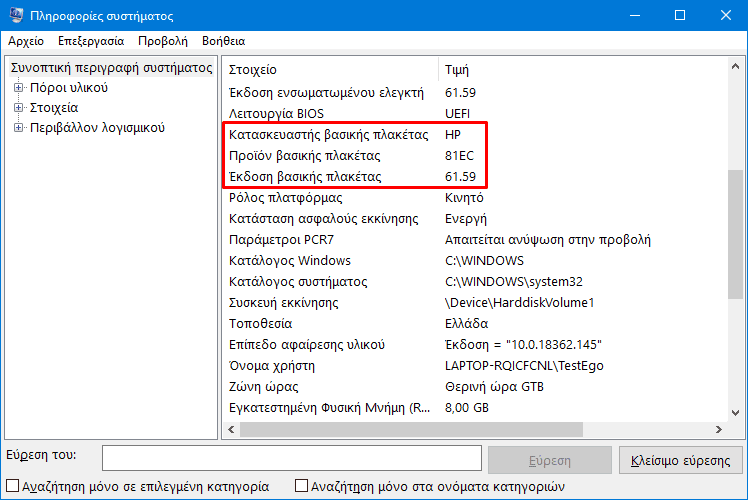Click the C:\WINDOWS\system32 value
The image size is (748, 500).
click(x=514, y=281)
